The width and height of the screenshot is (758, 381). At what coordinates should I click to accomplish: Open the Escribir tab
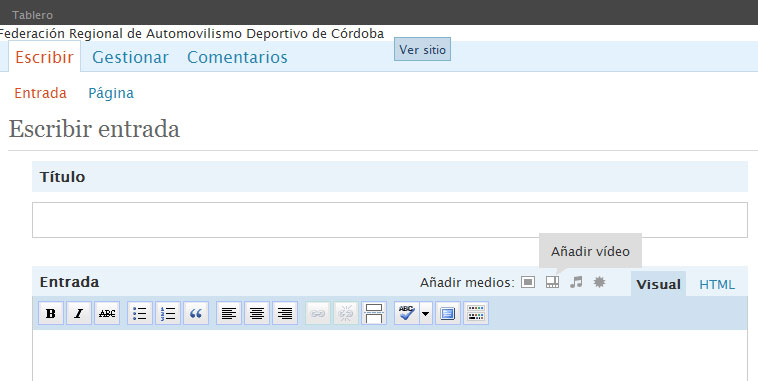click(44, 57)
